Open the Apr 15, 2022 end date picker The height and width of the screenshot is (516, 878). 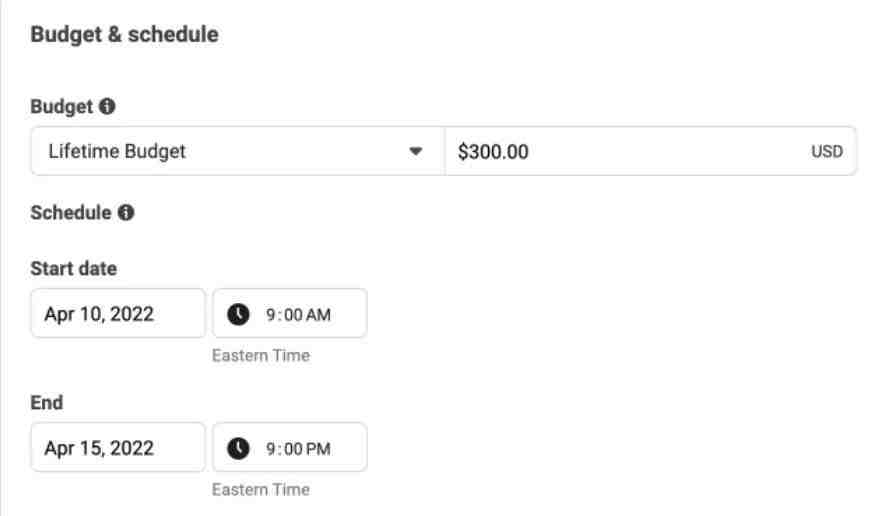tap(118, 447)
